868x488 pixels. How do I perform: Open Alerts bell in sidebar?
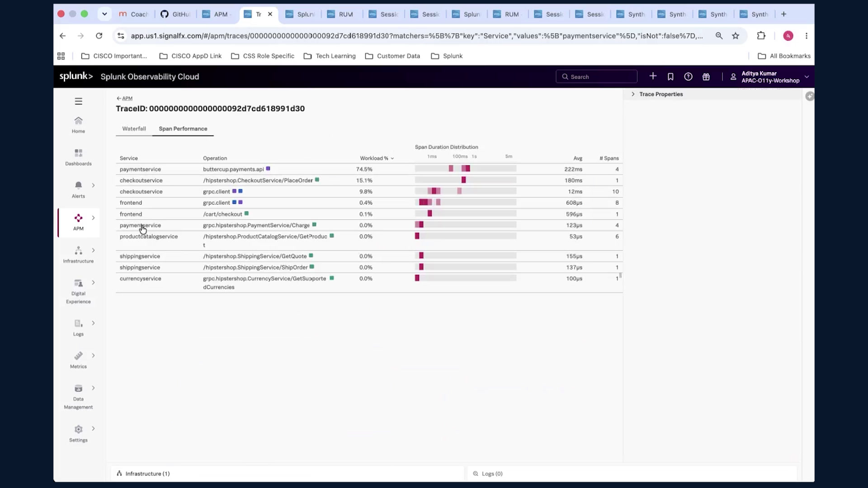point(78,190)
